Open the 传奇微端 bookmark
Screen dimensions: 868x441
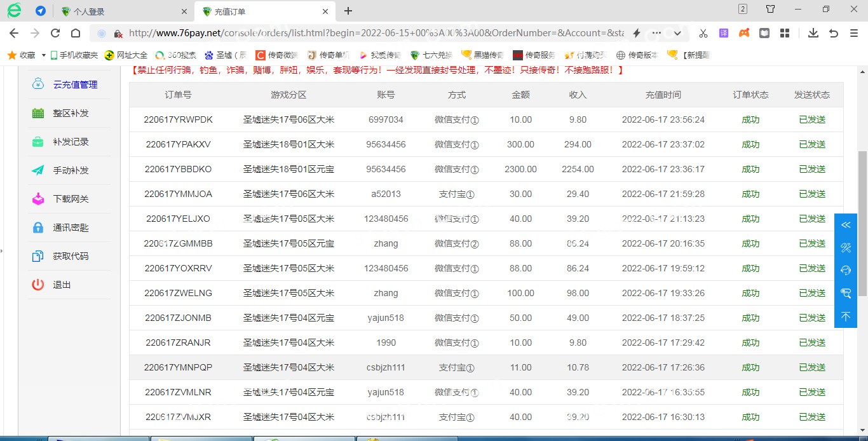276,55
